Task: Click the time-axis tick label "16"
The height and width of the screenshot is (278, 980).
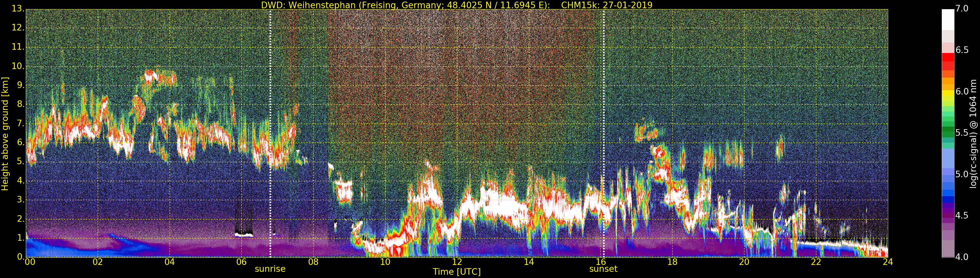Action: coord(600,262)
